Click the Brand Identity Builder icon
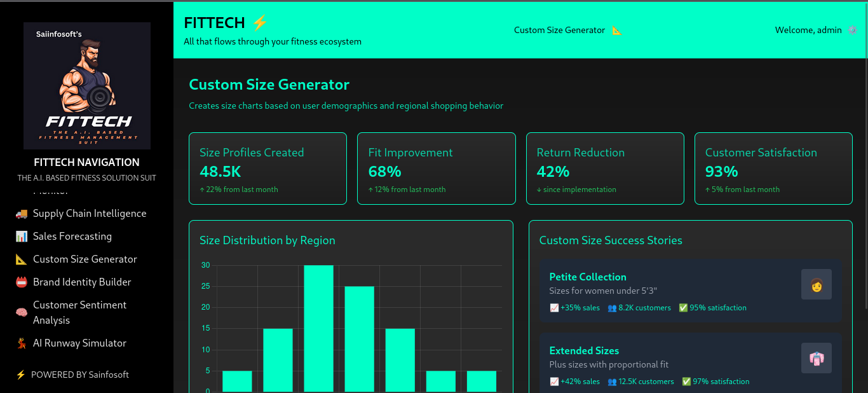The height and width of the screenshot is (393, 868). point(22,282)
